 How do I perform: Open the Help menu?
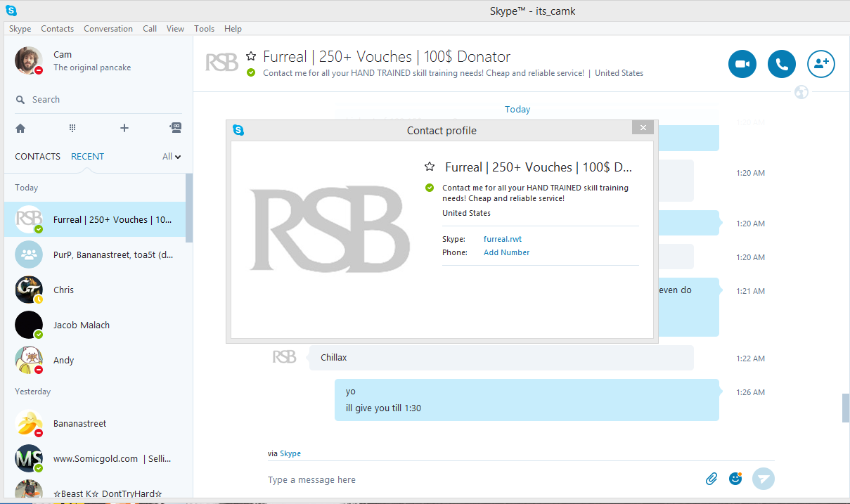233,29
